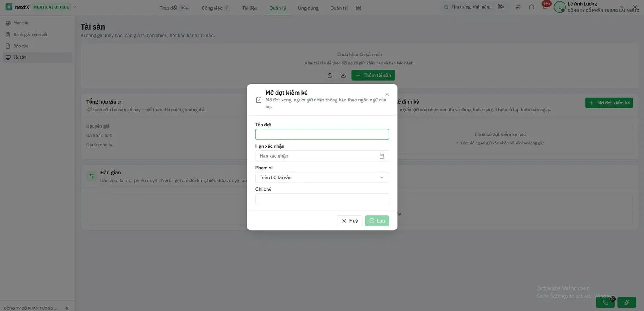Open the Mục tiêu sidebar item
Image resolution: width=644 pixels, height=311 pixels.
pyautogui.click(x=37, y=23)
